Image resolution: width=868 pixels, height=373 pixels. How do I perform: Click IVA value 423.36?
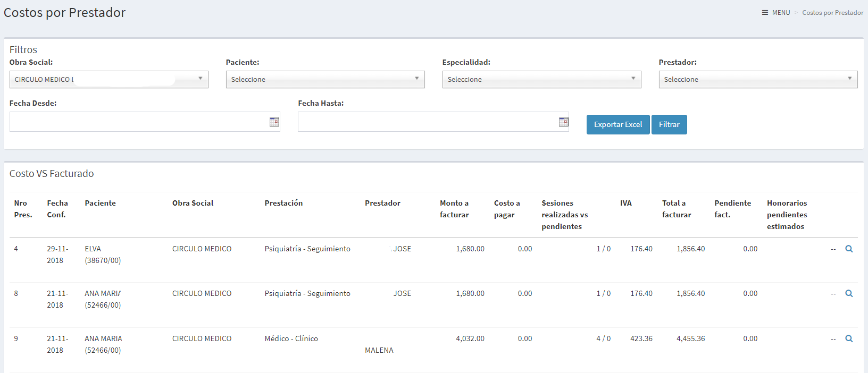641,338
